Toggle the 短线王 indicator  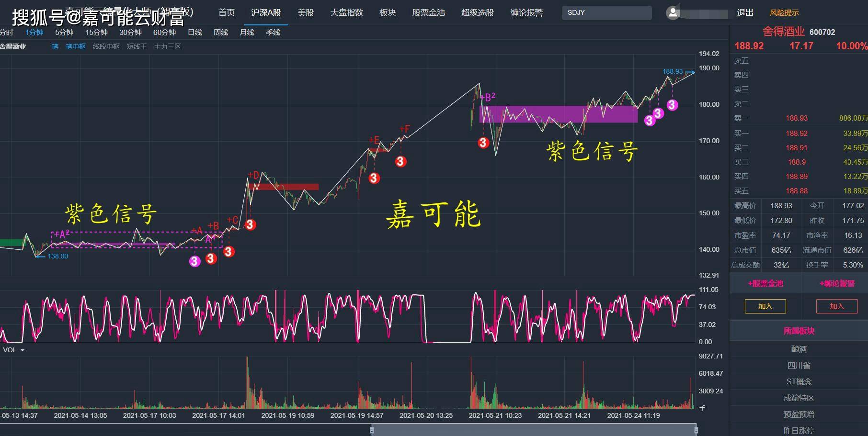[137, 46]
